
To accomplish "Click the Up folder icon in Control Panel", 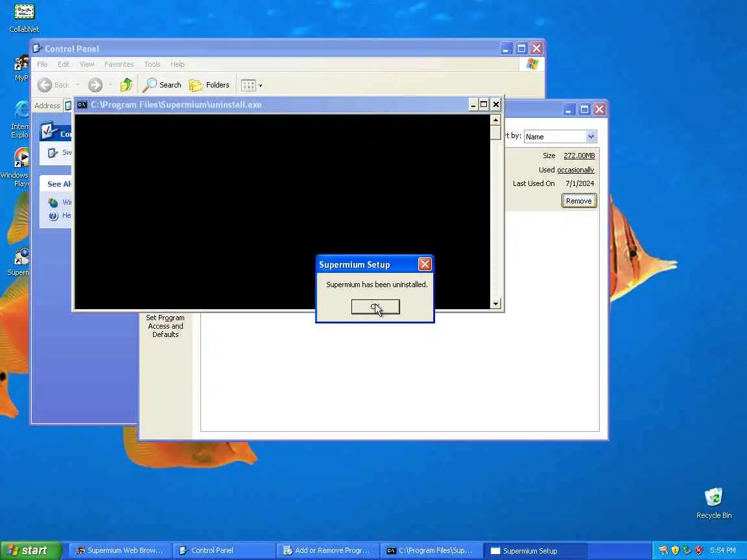I will (126, 85).
